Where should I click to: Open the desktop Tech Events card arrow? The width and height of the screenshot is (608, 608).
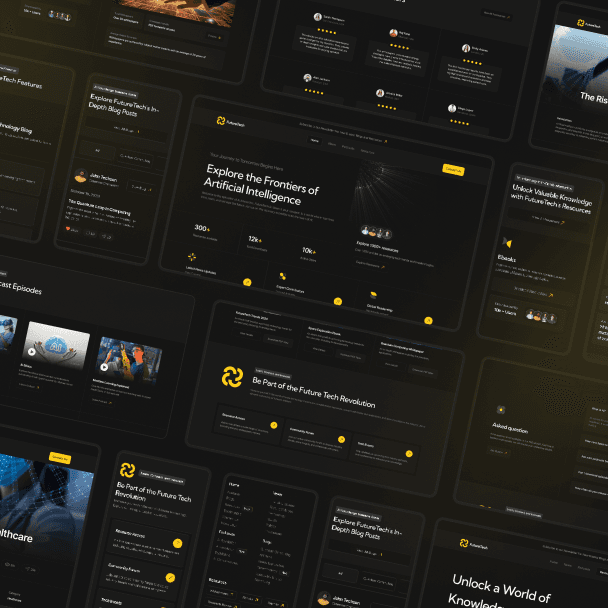pyautogui.click(x=409, y=453)
